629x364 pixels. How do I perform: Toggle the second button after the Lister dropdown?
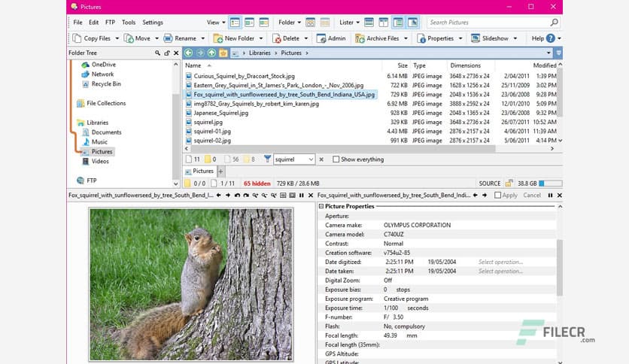(x=384, y=23)
